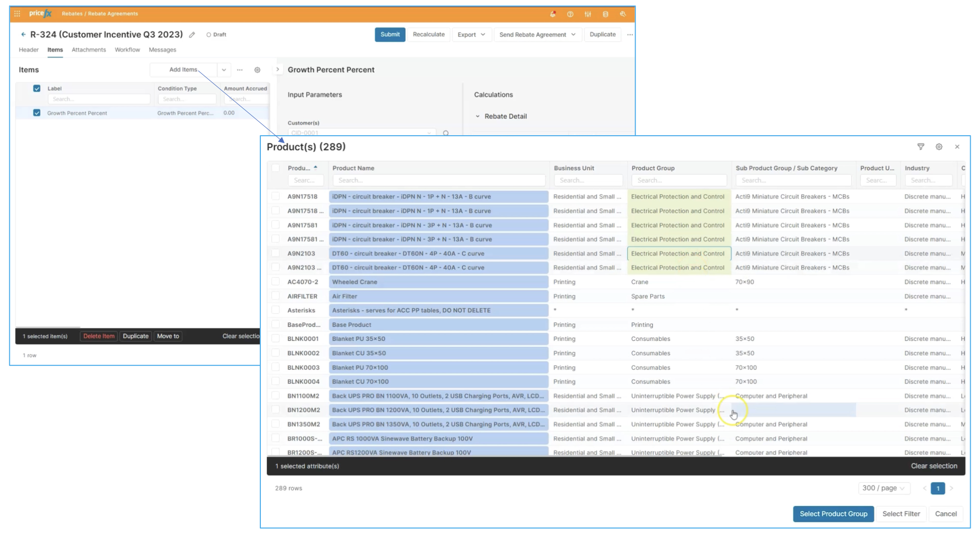Switch to the Attachments tab
Image resolution: width=980 pixels, height=551 pixels.
coord(89,50)
